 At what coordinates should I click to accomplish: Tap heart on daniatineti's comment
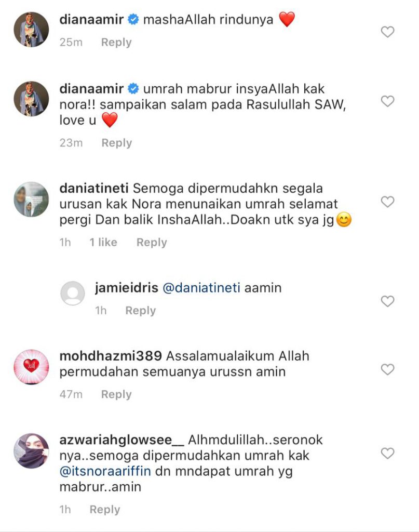click(387, 202)
